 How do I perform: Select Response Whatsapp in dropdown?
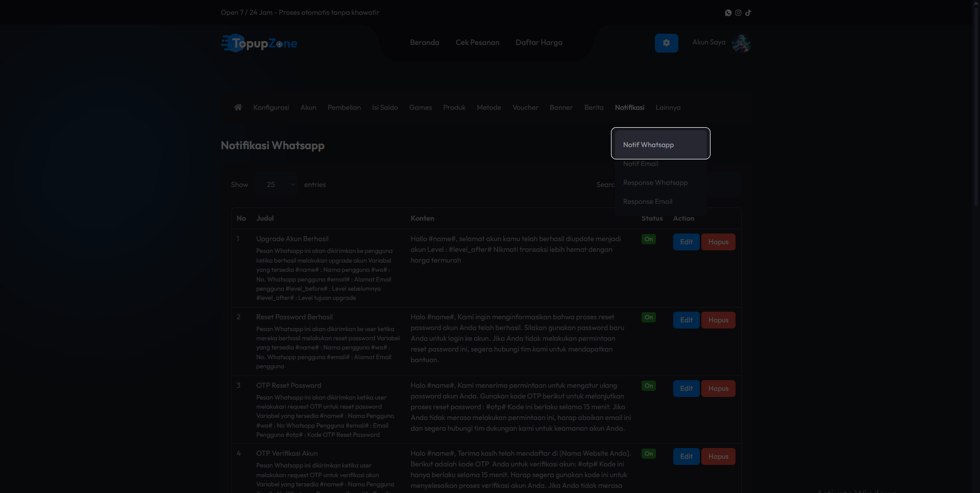click(660, 182)
